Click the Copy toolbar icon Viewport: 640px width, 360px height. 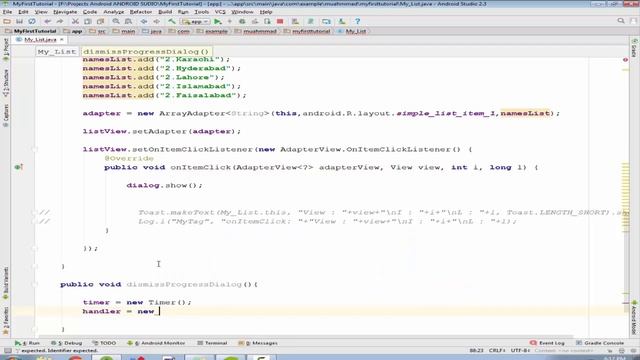click(88, 21)
